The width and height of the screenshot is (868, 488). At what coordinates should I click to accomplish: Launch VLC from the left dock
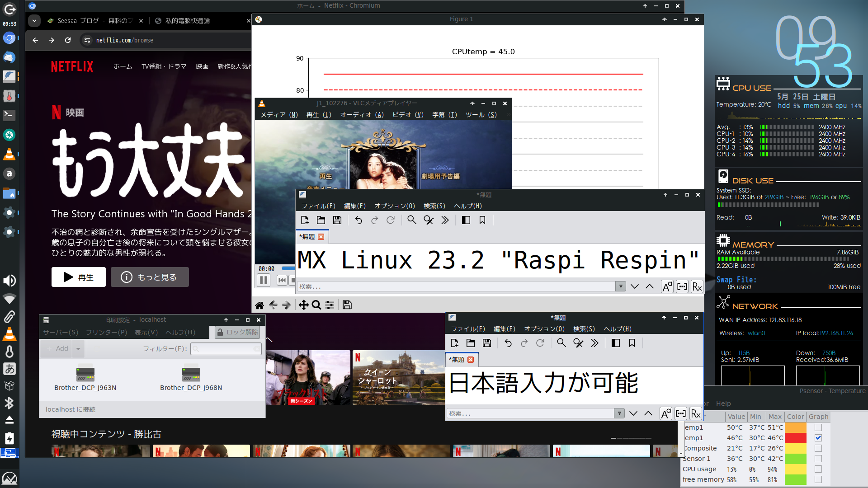click(x=9, y=154)
